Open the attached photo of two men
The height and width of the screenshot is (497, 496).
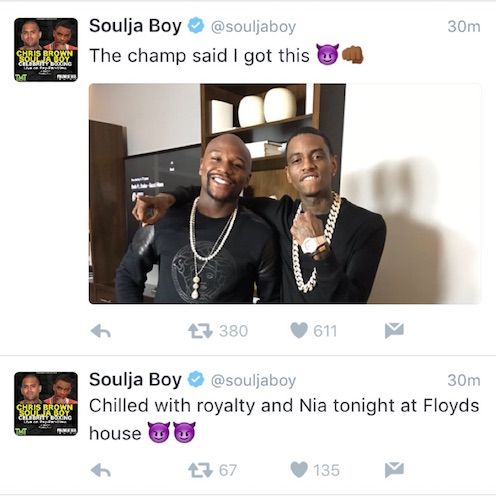point(285,194)
